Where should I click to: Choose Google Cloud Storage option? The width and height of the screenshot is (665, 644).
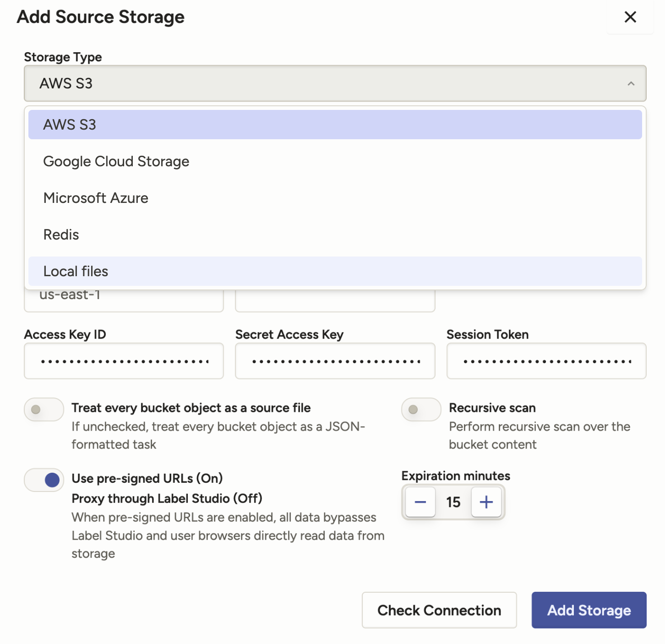pos(335,161)
